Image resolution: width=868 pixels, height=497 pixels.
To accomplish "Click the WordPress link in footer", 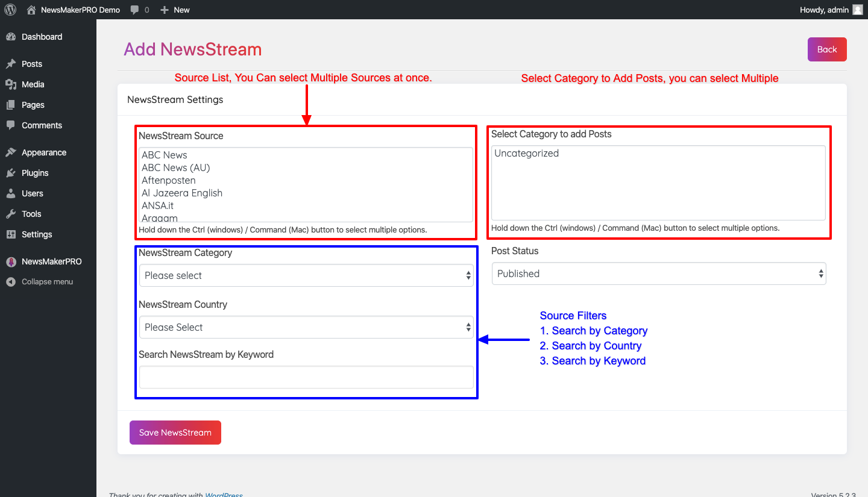I will coord(224,495).
